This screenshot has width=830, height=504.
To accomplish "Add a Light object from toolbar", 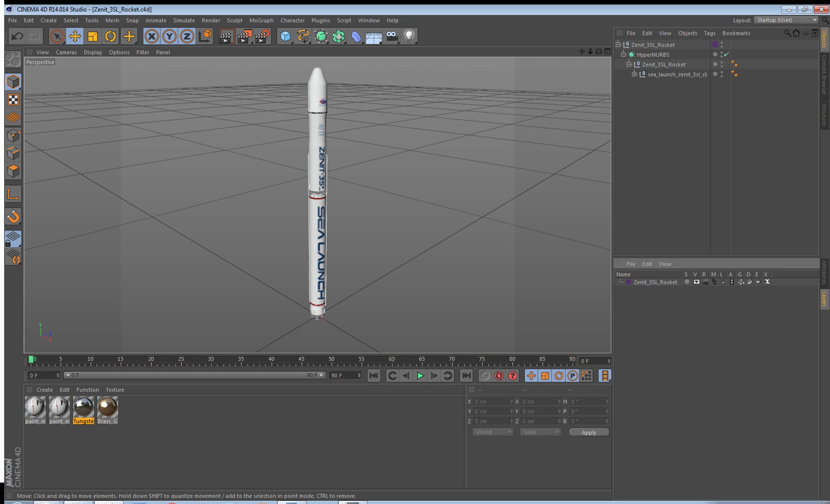I will [x=409, y=36].
